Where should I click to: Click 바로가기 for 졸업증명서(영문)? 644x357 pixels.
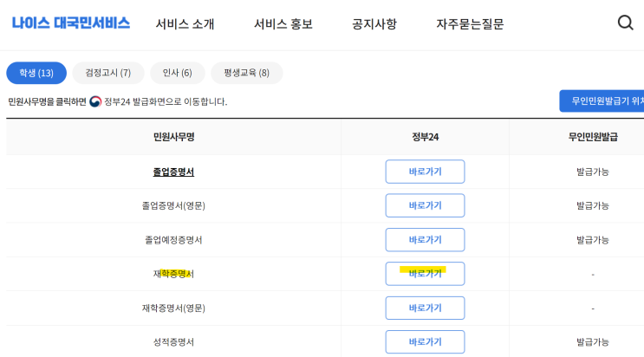425,205
